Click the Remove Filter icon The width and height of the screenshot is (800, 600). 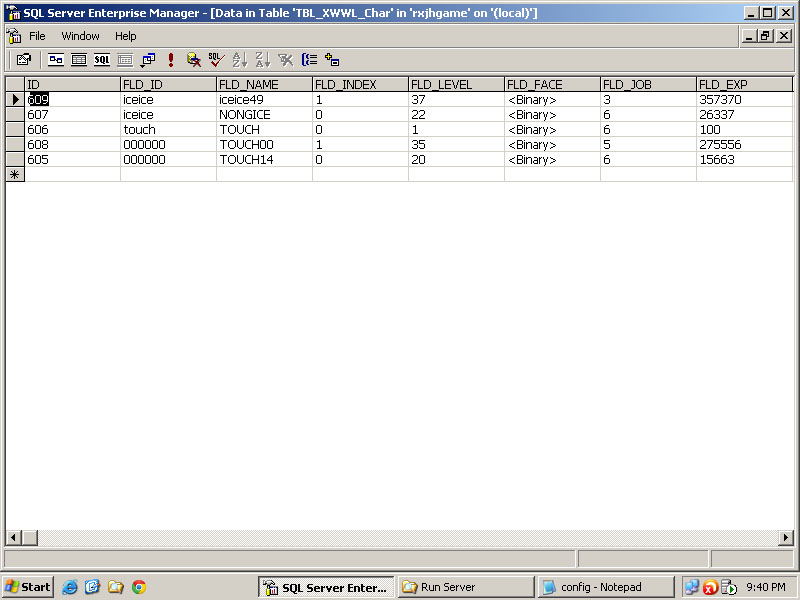(286, 60)
